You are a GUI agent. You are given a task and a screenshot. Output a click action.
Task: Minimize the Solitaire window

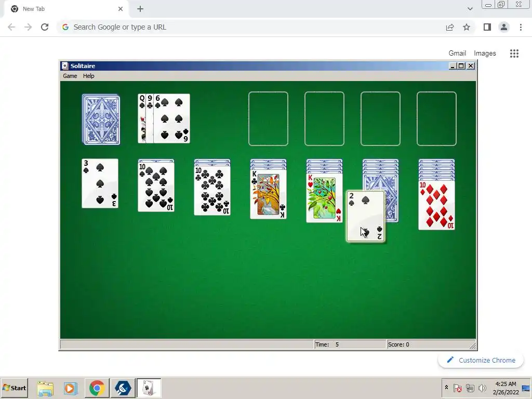[452, 66]
